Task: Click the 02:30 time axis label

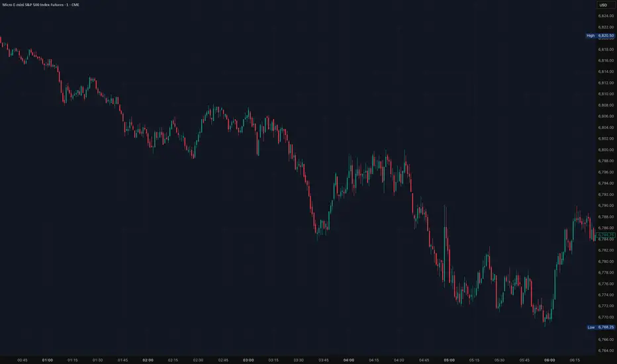Action: [198, 360]
